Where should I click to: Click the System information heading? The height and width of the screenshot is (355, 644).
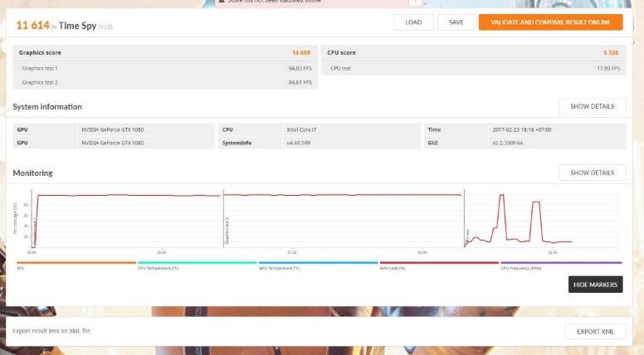point(47,107)
